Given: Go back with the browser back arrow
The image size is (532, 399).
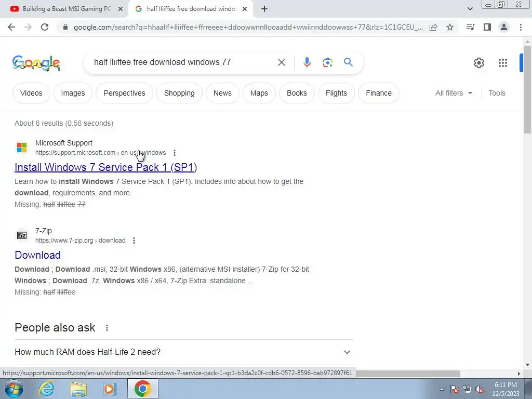Looking at the screenshot, I should [11, 27].
